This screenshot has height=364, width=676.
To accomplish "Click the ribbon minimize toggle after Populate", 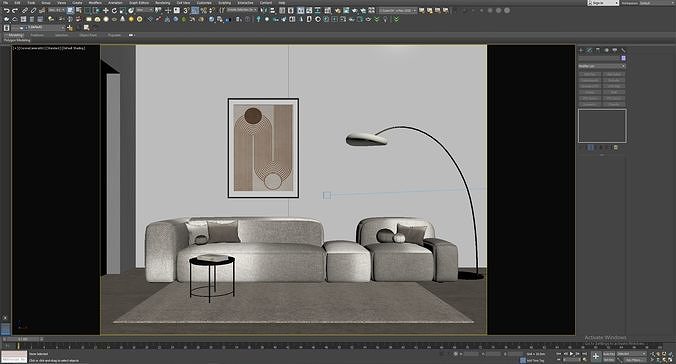I will click(x=131, y=35).
